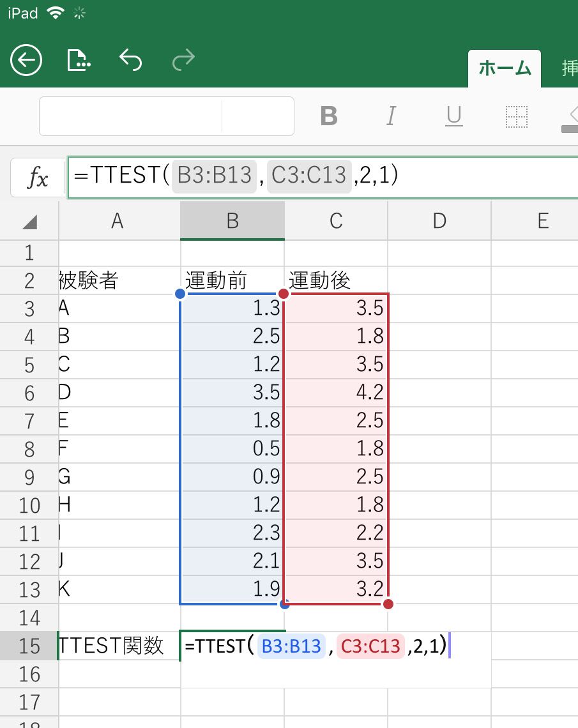Toggle italic formatting I icon
The width and height of the screenshot is (578, 728).
click(x=392, y=116)
